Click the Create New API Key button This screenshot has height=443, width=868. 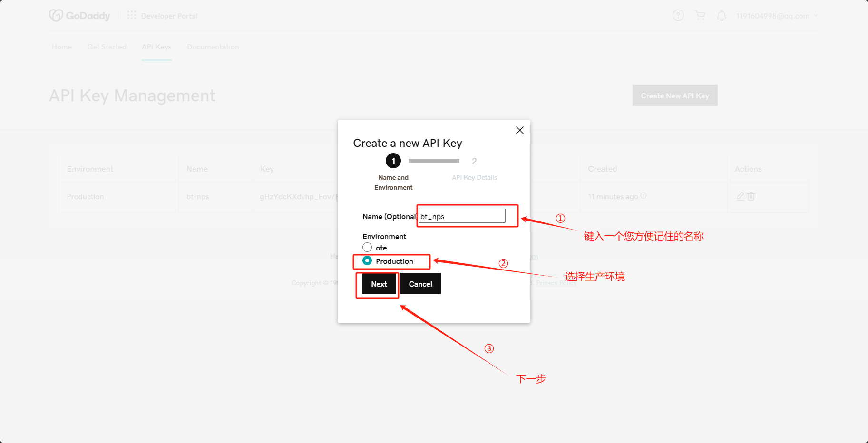(x=675, y=96)
